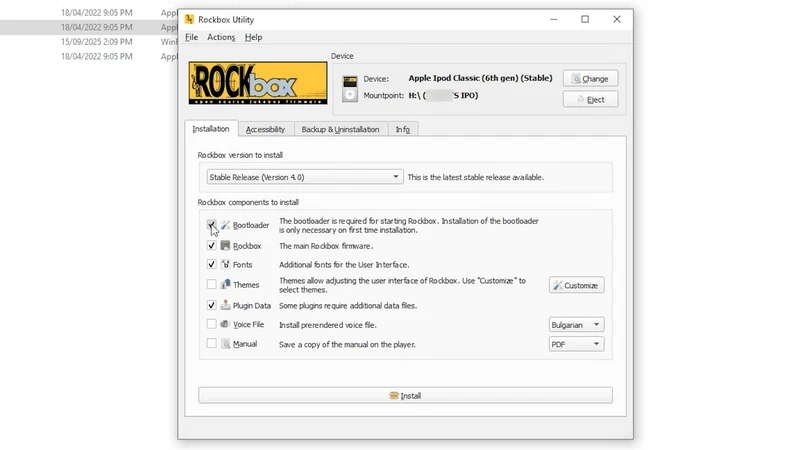Click the 'The main Rockbox firmware.' description
Viewport: 800px width, 450px height.
tap(326, 246)
